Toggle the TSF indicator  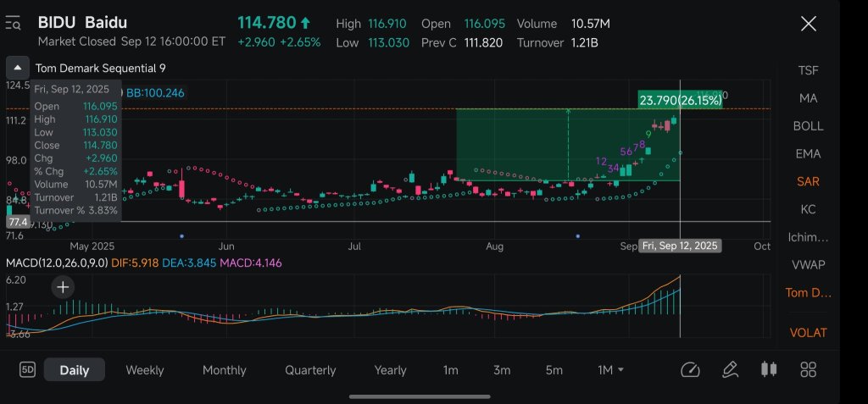tap(808, 70)
